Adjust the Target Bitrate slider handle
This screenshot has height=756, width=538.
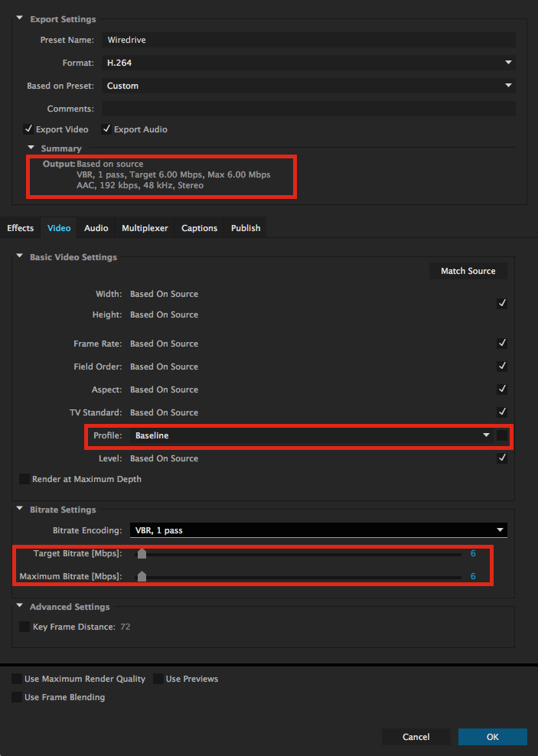click(x=141, y=552)
